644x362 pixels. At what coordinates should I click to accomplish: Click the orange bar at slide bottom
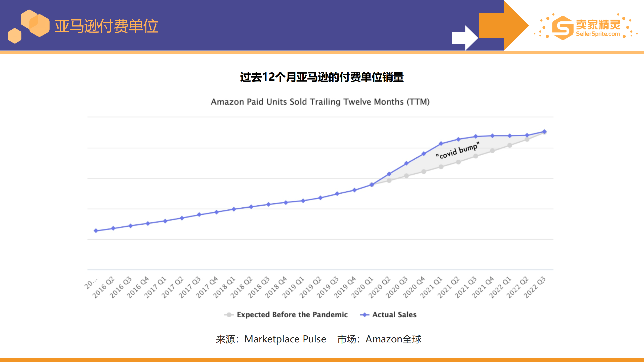(x=322, y=360)
